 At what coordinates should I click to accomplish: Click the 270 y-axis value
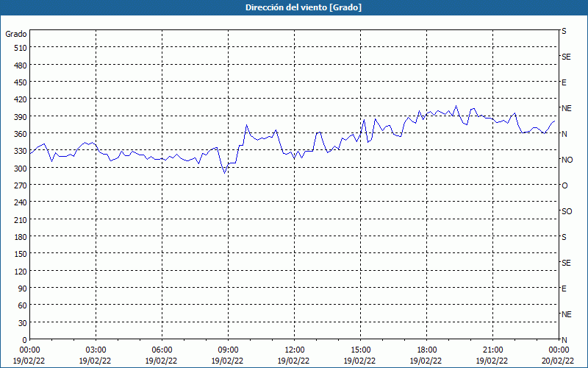point(21,185)
